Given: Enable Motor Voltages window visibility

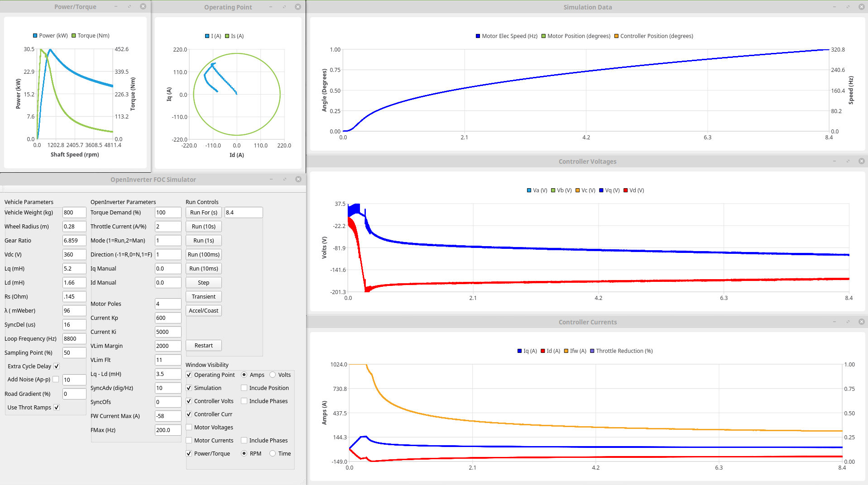Looking at the screenshot, I should coord(189,427).
